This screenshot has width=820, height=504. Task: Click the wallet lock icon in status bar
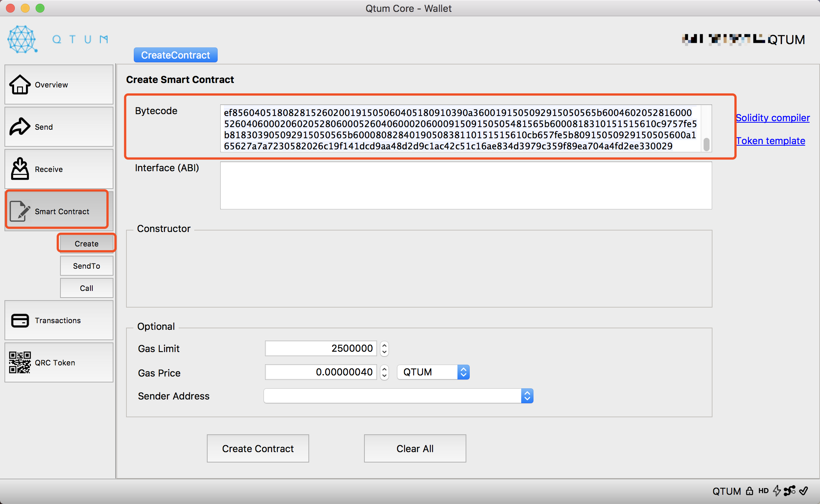click(750, 491)
